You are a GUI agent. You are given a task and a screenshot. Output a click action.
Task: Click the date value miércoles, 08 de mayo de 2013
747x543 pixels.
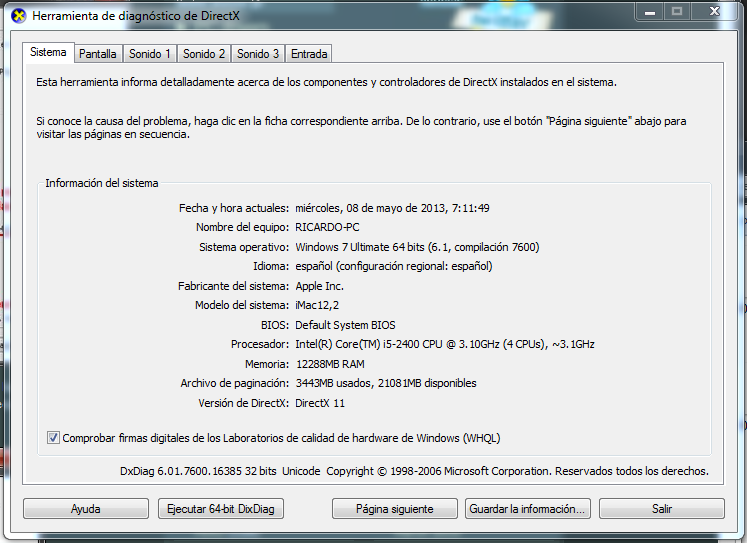(x=392, y=208)
